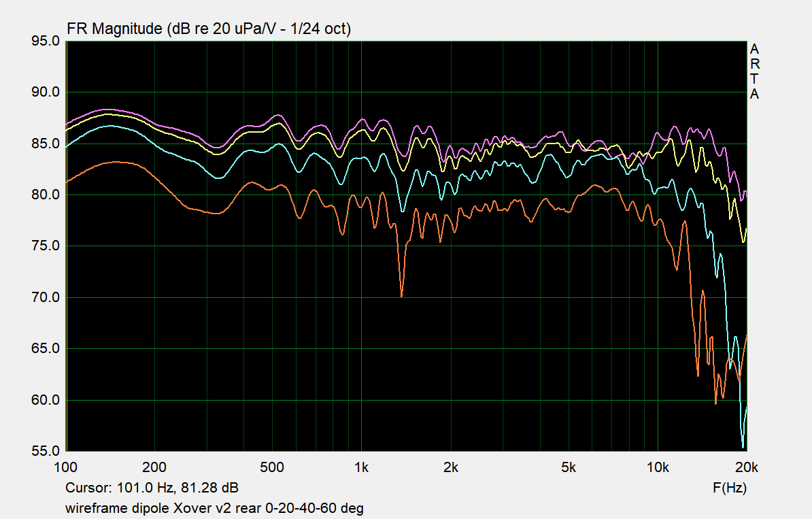Click the 90.0 y-axis value
Viewport: 812px width, 519px height.
(x=46, y=93)
